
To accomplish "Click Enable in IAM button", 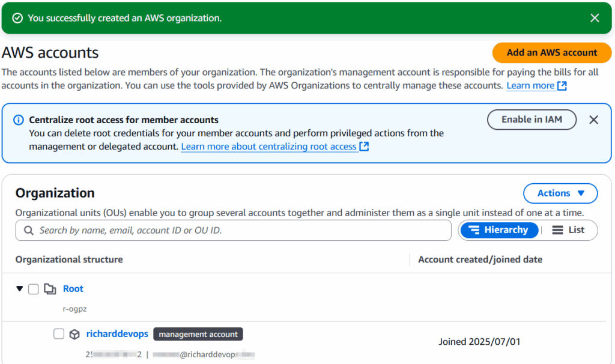I will 532,120.
